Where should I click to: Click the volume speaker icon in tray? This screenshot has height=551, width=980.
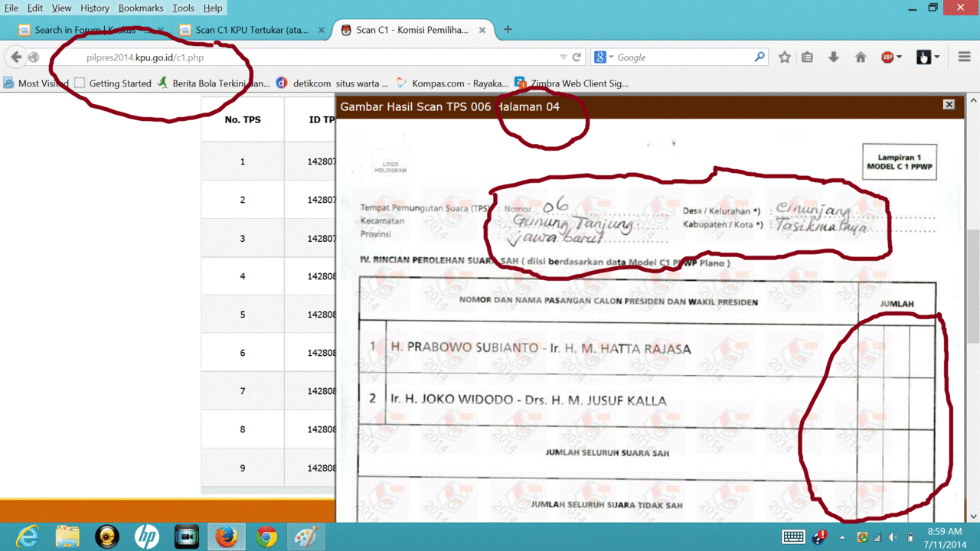[893, 537]
